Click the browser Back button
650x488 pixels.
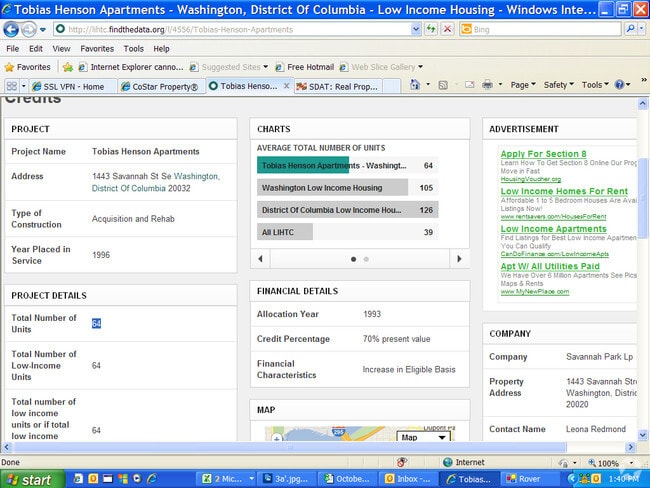point(11,30)
